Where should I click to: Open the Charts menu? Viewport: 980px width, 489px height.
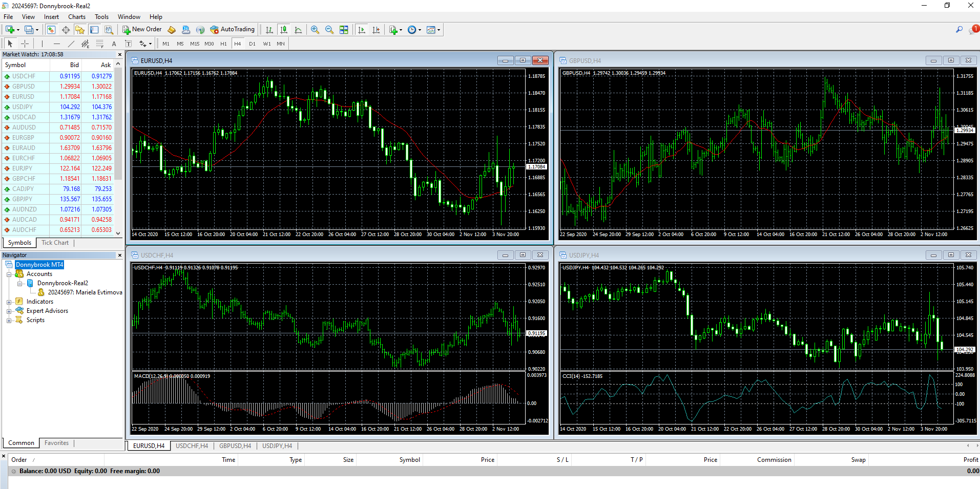coord(77,17)
